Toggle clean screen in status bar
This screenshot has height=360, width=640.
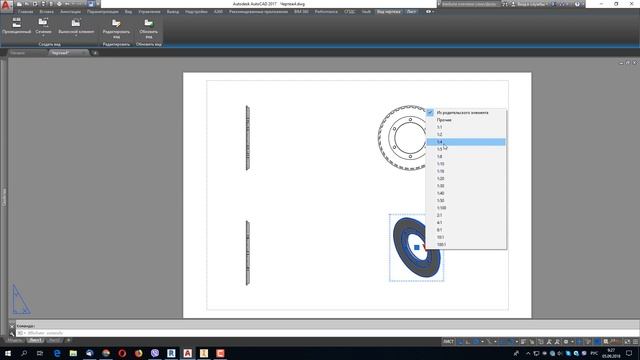(x=627, y=342)
